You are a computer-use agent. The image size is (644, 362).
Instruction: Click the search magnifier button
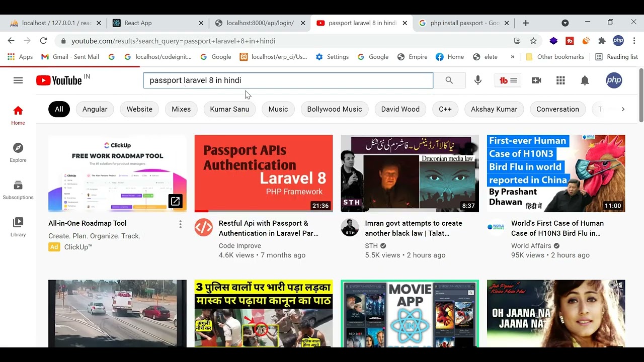pos(449,80)
